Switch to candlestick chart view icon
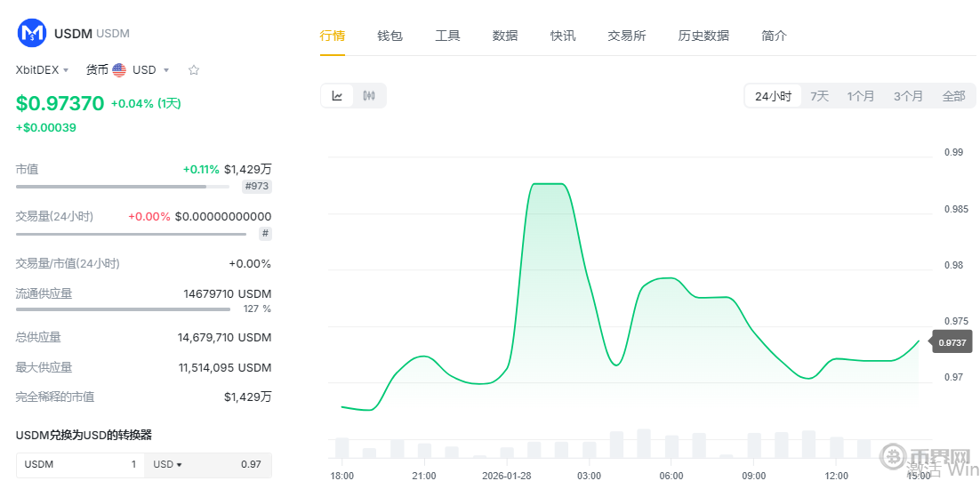 pos(369,96)
